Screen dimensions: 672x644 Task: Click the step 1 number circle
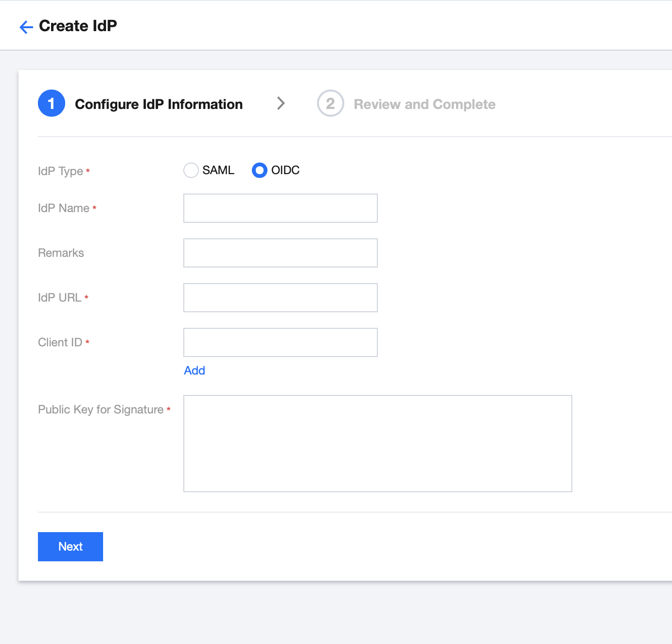52,103
